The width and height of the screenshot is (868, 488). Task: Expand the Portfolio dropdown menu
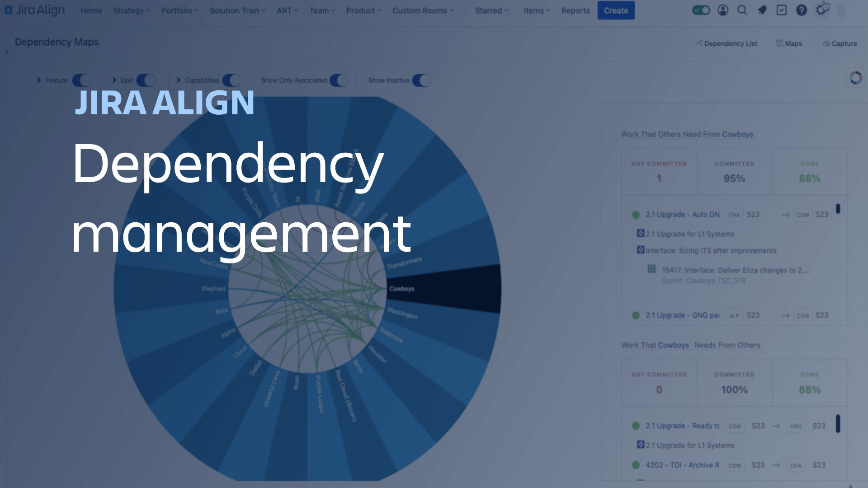click(179, 10)
